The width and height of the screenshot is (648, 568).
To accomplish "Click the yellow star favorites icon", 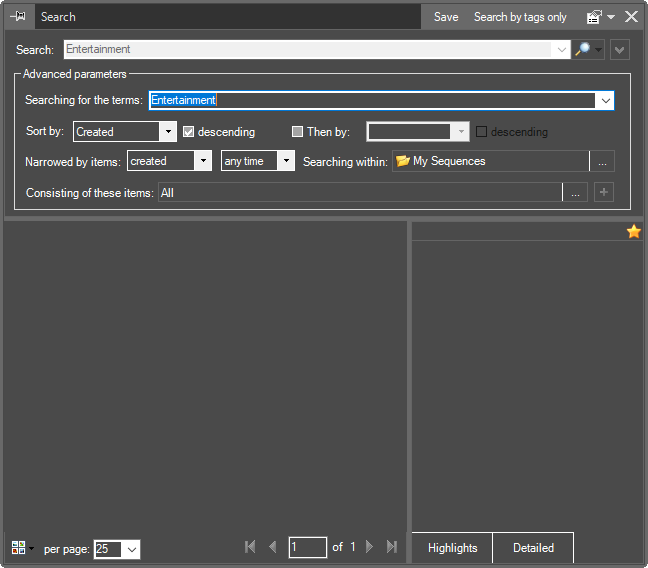I will [633, 232].
